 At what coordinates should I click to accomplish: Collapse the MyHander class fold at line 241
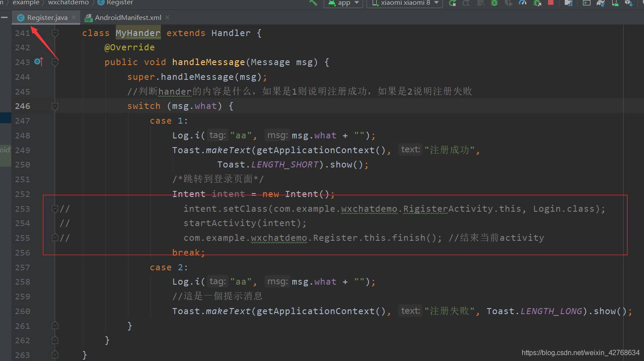(55, 33)
